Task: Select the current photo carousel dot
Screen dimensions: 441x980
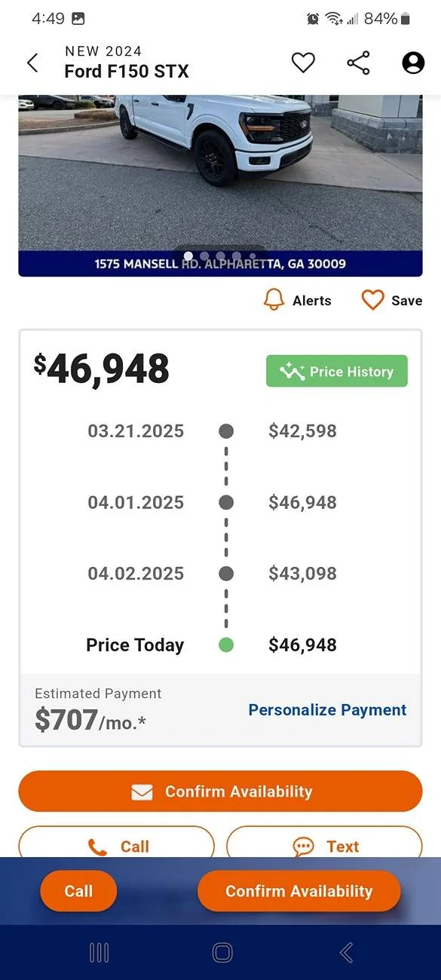Action: 188,256
